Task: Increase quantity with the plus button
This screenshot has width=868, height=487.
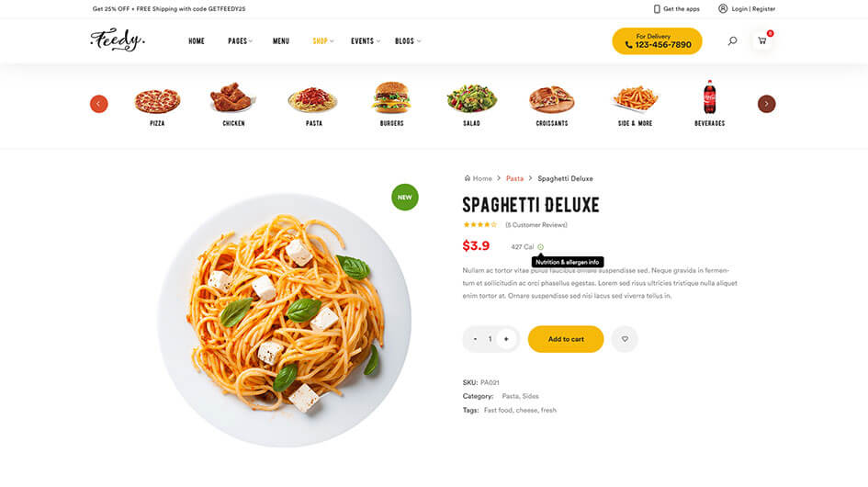Action: point(506,339)
